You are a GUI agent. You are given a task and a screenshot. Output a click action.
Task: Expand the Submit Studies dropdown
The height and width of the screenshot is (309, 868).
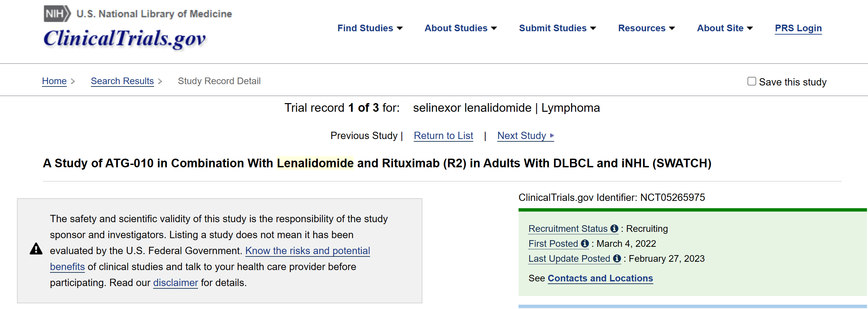pyautogui.click(x=557, y=28)
